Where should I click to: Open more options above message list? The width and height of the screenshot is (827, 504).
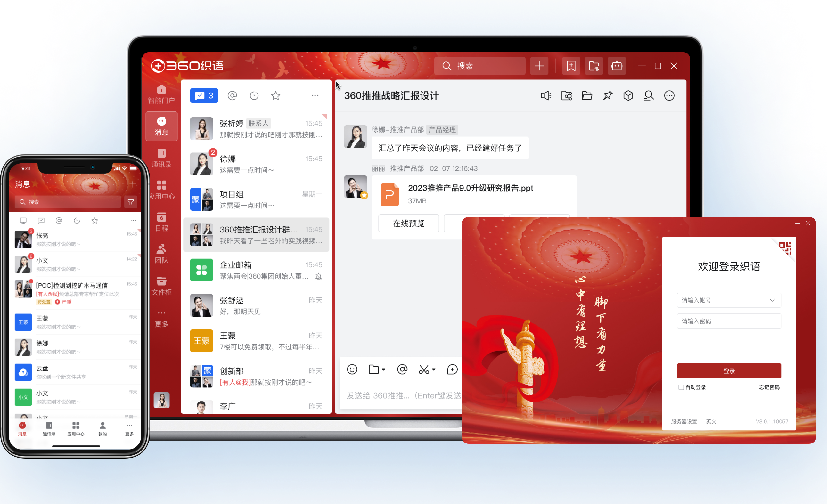point(315,96)
